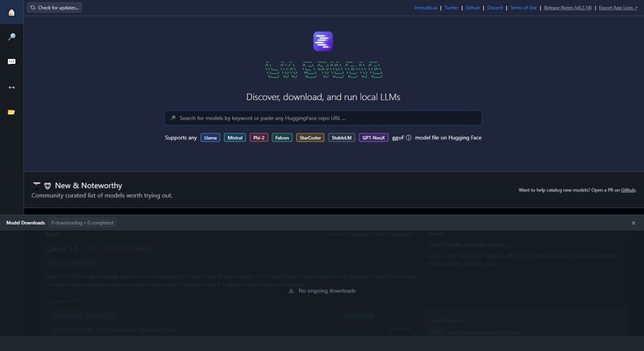This screenshot has height=351, width=644.
Task: Open the My Models folder icon
Action: (x=11, y=112)
